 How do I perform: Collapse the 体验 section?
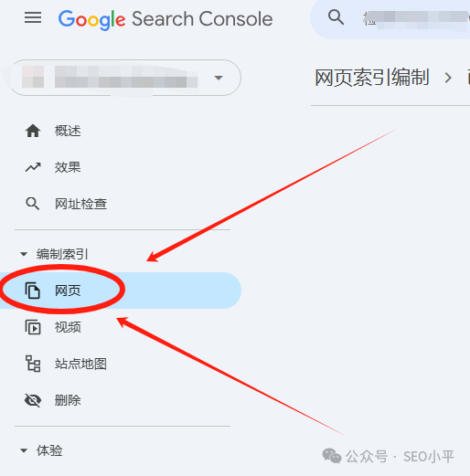[24, 450]
